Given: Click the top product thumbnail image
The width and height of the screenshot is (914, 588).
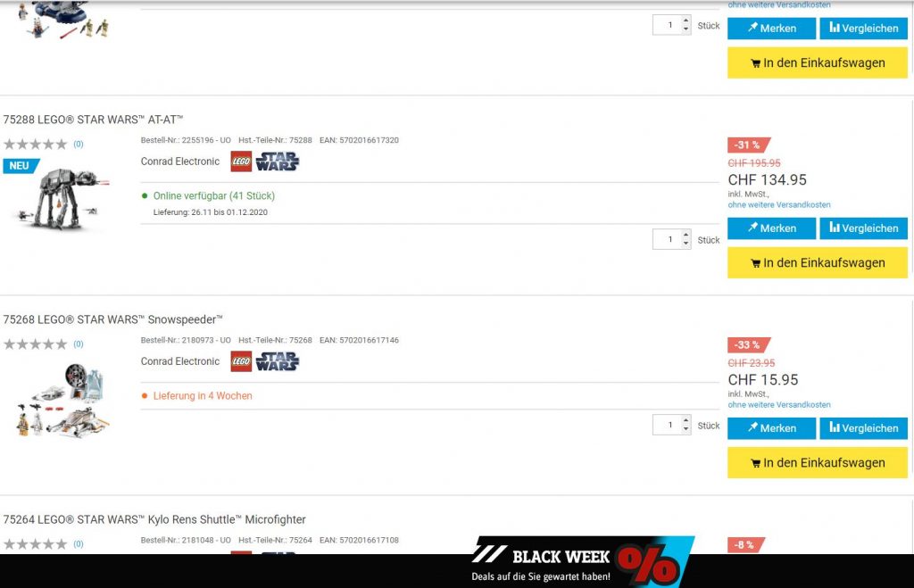Looking at the screenshot, I should pos(62,21).
